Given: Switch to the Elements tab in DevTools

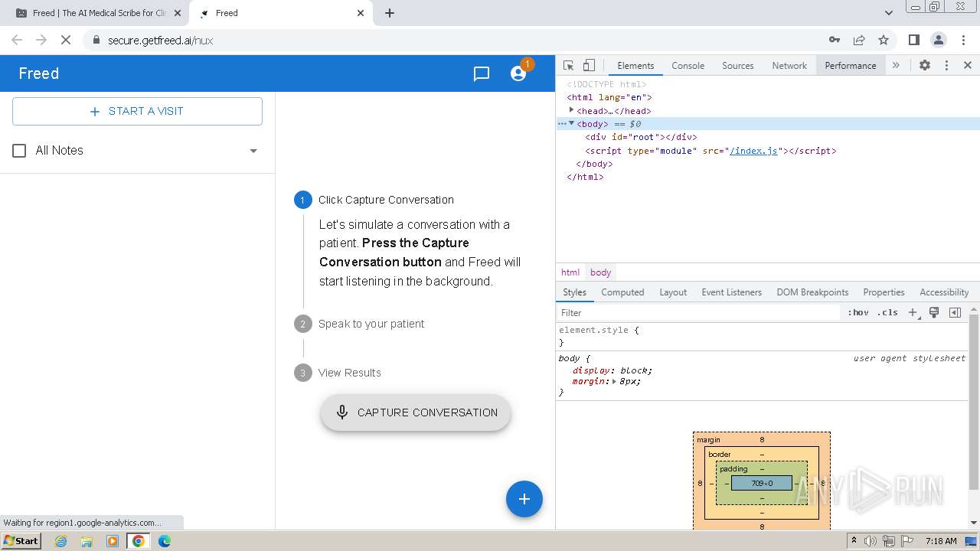Looking at the screenshot, I should click(x=635, y=66).
